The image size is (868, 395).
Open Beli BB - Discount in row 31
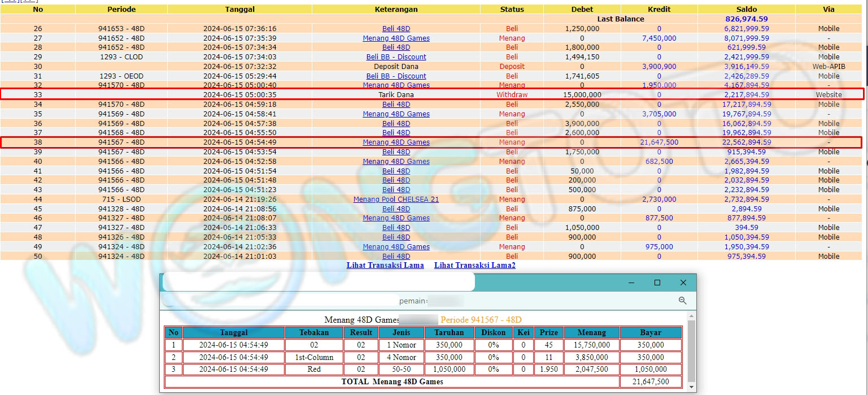396,76
